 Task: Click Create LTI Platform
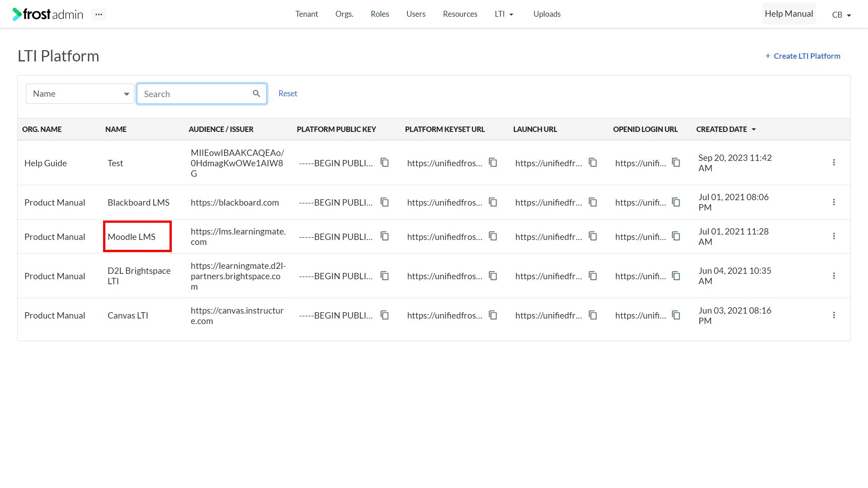pyautogui.click(x=803, y=56)
